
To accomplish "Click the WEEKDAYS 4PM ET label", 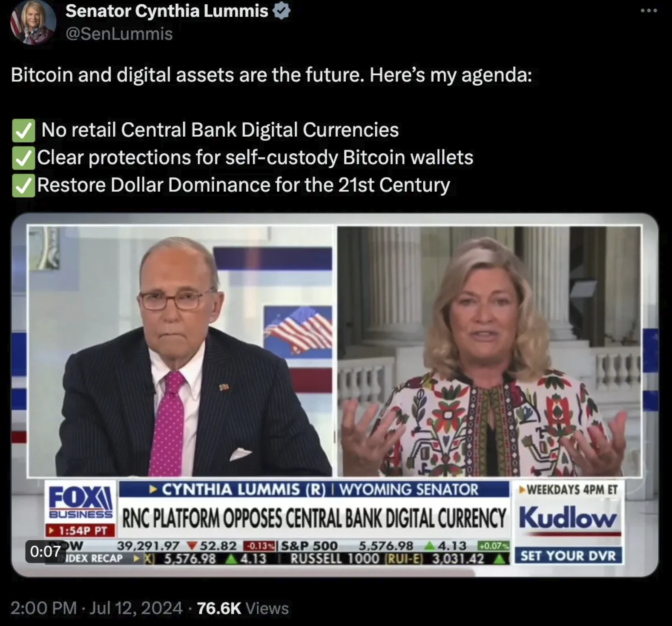I will 568,490.
